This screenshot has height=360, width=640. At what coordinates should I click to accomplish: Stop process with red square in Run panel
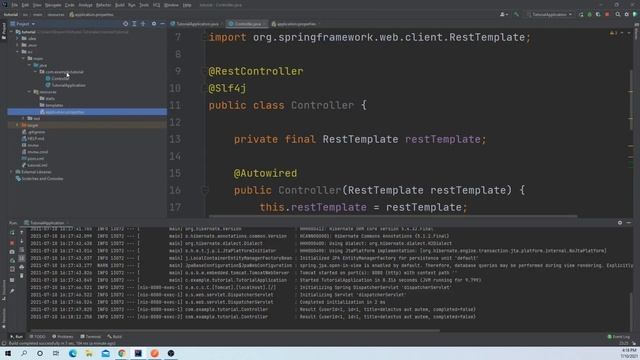pyautogui.click(x=12, y=242)
